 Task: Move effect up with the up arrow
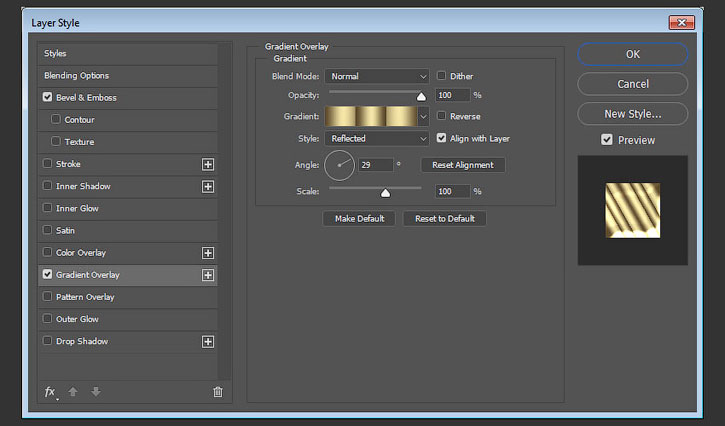point(73,392)
